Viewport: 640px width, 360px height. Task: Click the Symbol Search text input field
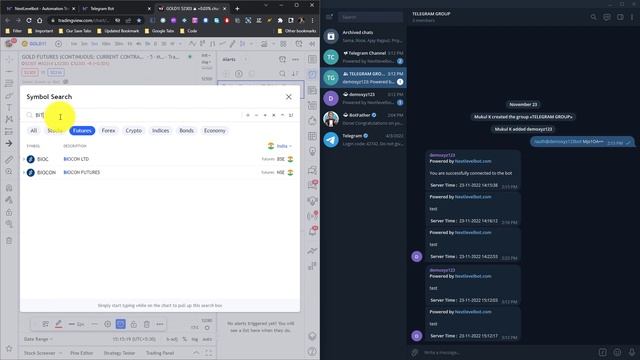135,115
